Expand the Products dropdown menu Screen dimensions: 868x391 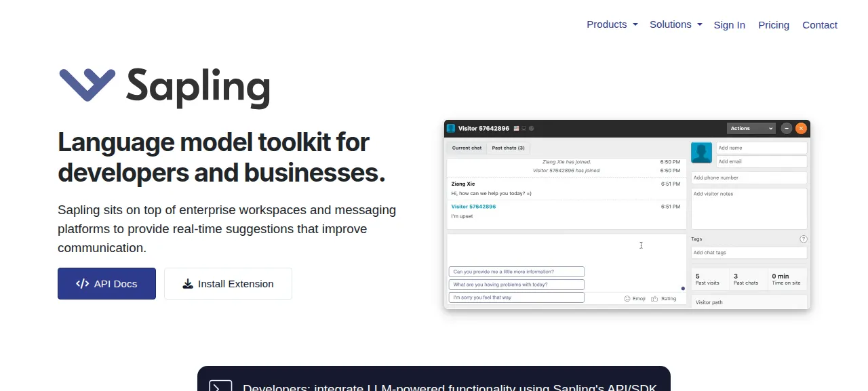pos(612,24)
